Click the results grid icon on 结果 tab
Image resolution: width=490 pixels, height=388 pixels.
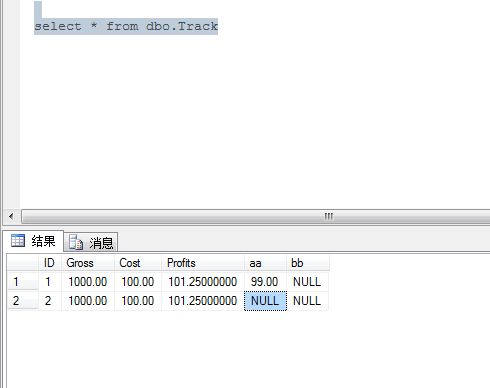coord(18,241)
